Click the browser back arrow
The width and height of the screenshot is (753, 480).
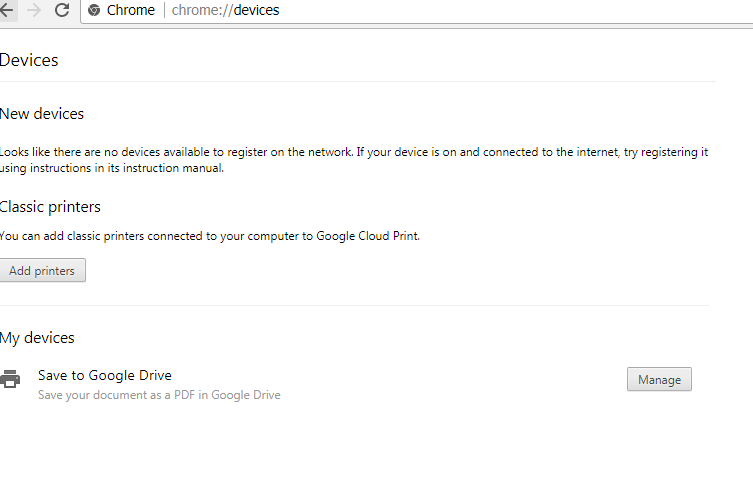[x=7, y=10]
